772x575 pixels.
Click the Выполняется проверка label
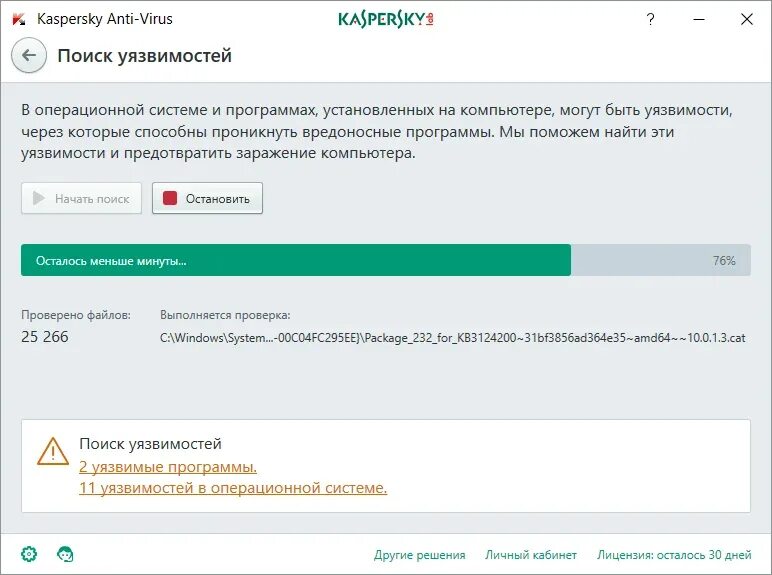pyautogui.click(x=225, y=315)
